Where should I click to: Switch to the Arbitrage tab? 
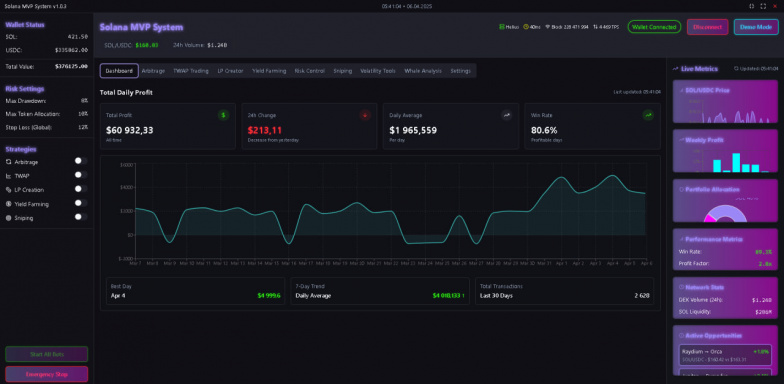[153, 71]
